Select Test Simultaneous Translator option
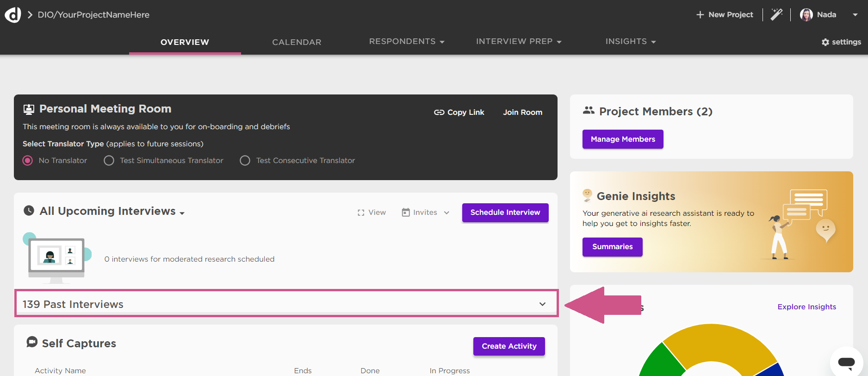 [109, 161]
